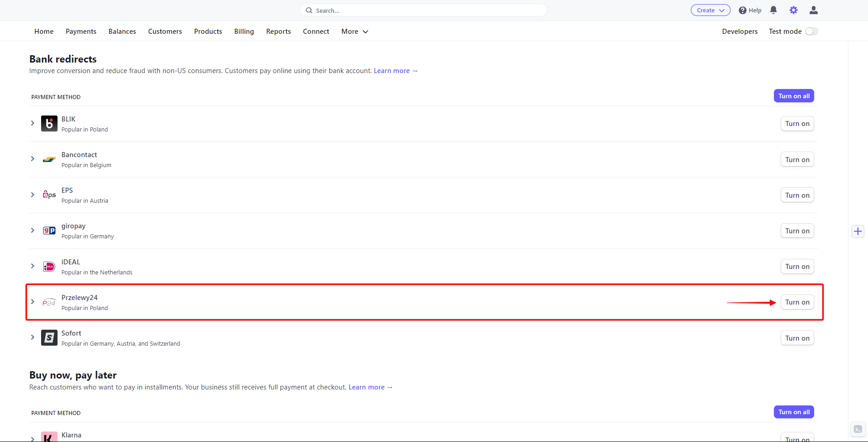Open the notifications bell icon
Image resolution: width=868 pixels, height=442 pixels.
[773, 10]
